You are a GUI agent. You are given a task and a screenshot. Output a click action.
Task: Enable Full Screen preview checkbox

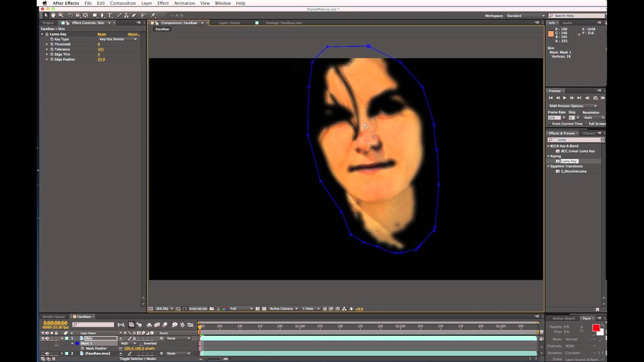(x=586, y=124)
